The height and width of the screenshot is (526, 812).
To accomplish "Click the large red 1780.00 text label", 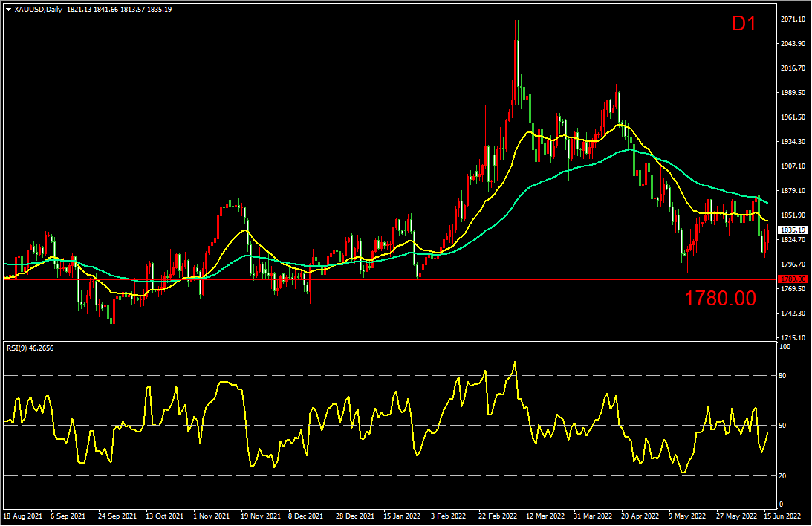I will (720, 298).
